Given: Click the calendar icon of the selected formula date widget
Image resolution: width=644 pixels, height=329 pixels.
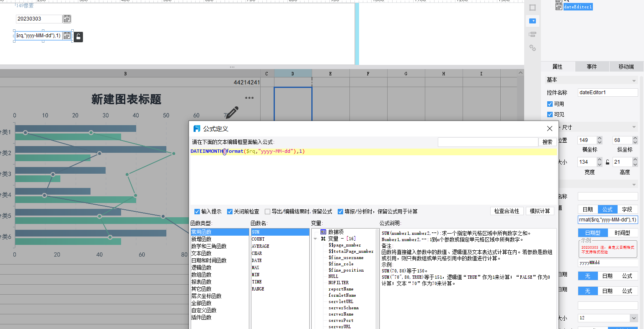Looking at the screenshot, I should pos(67,36).
